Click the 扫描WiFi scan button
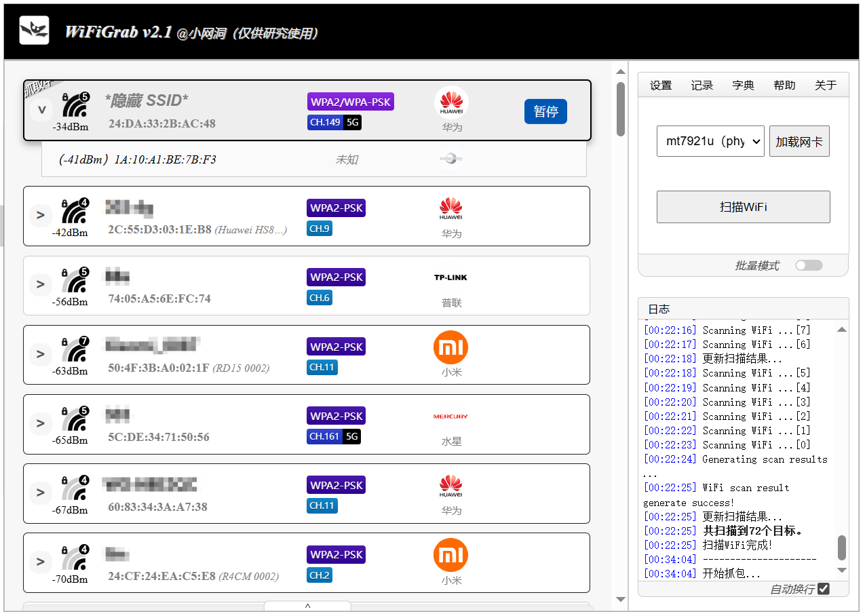 click(x=744, y=207)
